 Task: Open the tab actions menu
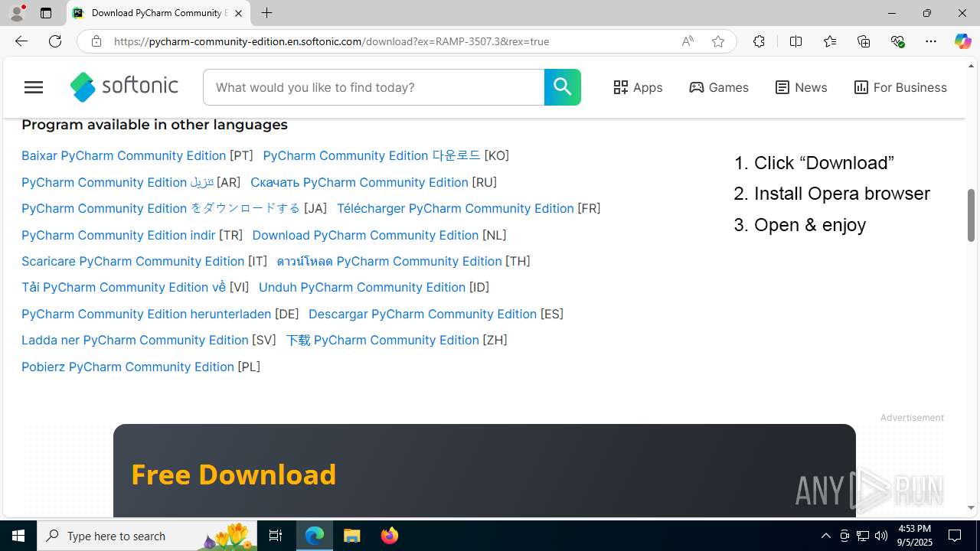tap(46, 13)
